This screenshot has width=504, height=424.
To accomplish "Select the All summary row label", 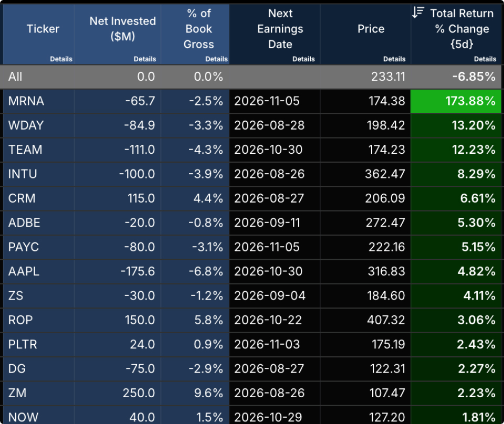I will [x=15, y=77].
